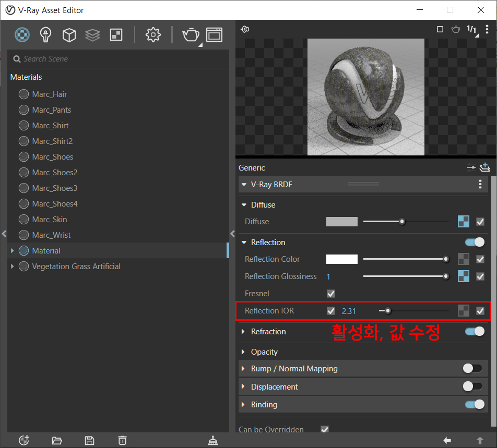Open the Geometry category cube icon
Image resolution: width=497 pixels, height=448 pixels.
(x=69, y=35)
